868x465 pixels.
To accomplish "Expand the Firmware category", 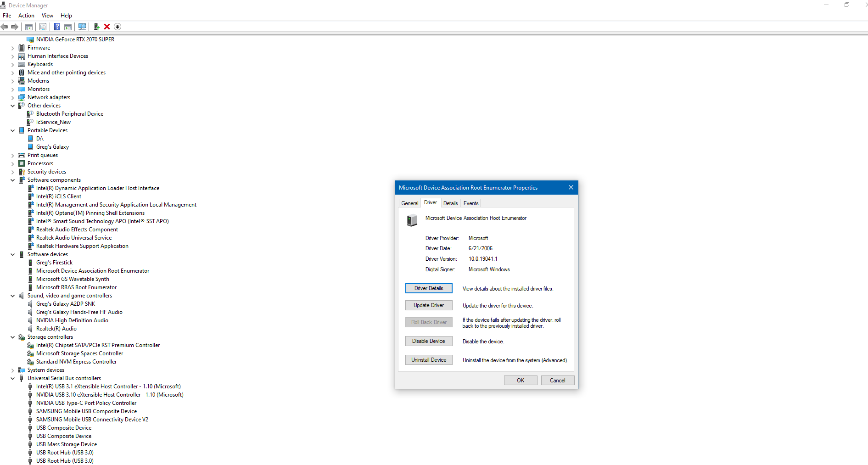I will point(13,48).
